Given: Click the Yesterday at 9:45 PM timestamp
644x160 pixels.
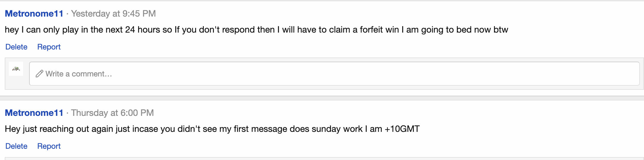Looking at the screenshot, I should point(113,14).
